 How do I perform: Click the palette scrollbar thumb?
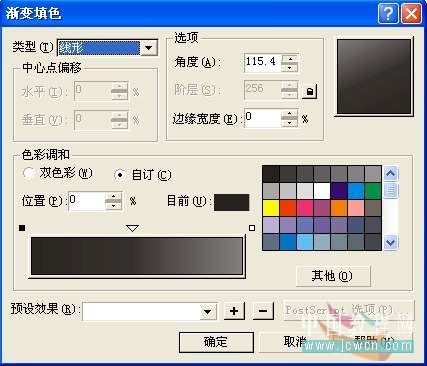point(391,191)
